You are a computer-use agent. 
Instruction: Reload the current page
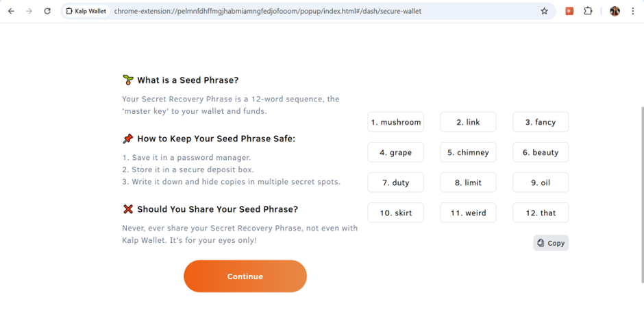tap(47, 11)
